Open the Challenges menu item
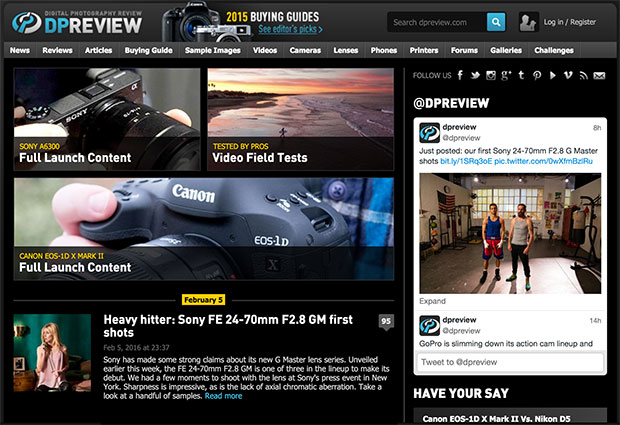Screen dimensions: 620x425 554,50
